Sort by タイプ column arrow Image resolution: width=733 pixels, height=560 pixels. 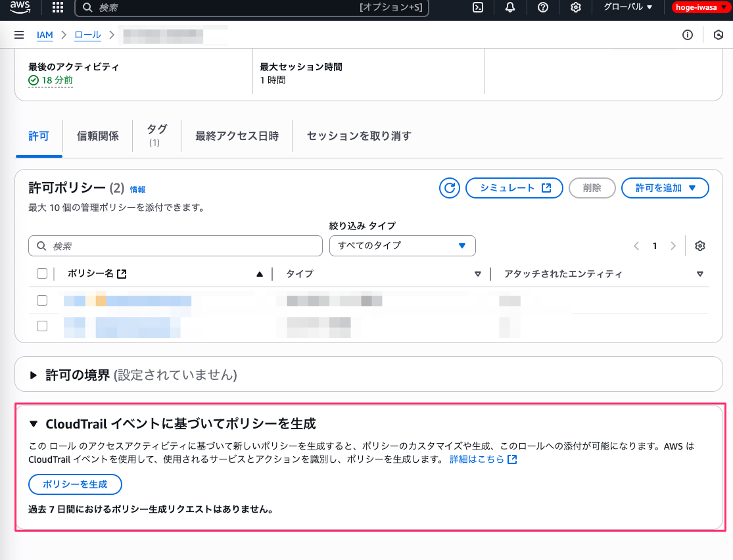478,274
